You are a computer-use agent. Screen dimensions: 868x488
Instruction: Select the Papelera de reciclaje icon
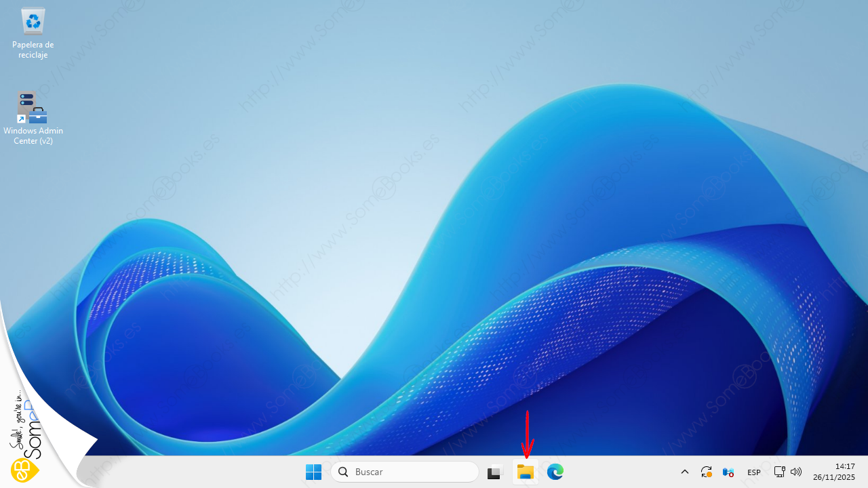33,22
